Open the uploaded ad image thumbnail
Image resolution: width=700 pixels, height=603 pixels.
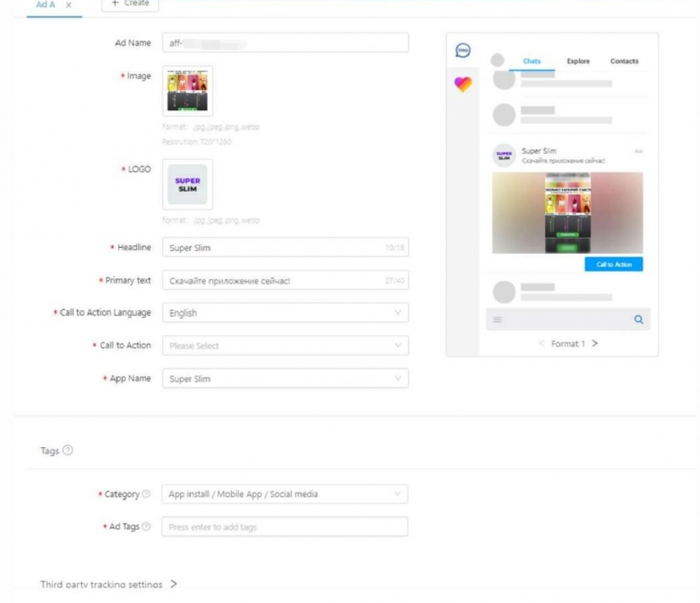187,91
